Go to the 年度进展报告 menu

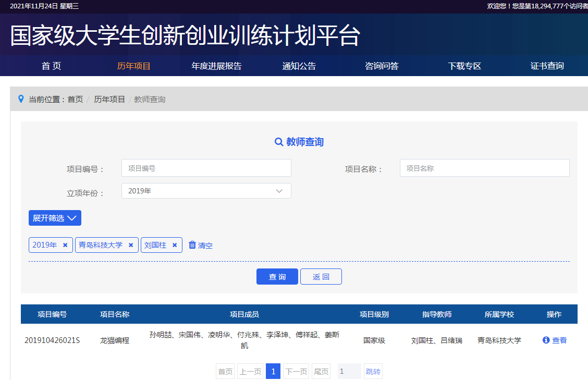[x=216, y=66]
